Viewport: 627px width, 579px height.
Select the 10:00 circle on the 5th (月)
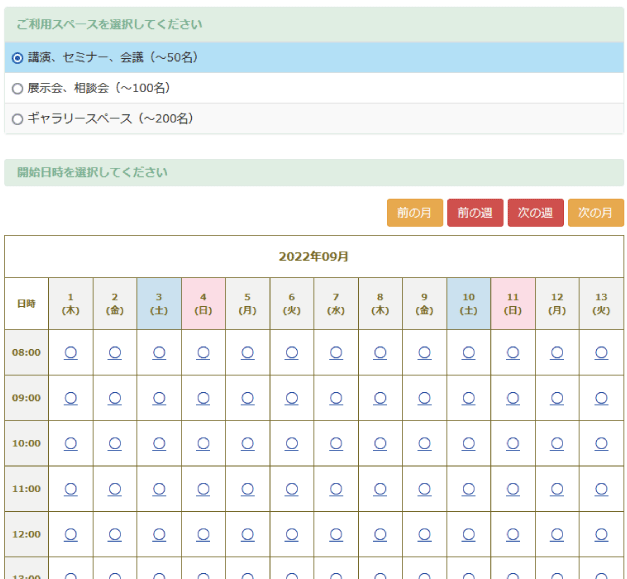[247, 443]
